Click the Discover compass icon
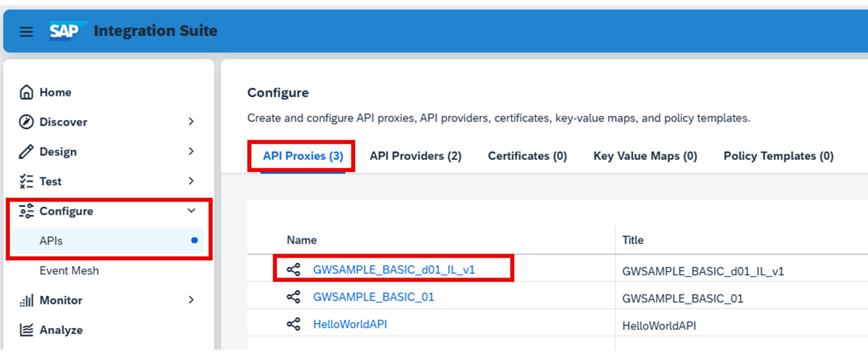868x355 pixels. [26, 122]
